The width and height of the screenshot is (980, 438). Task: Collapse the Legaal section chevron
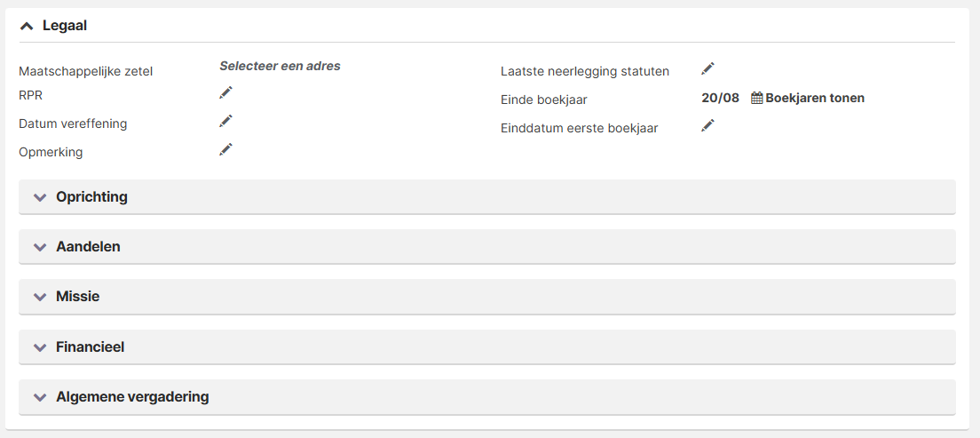click(27, 27)
